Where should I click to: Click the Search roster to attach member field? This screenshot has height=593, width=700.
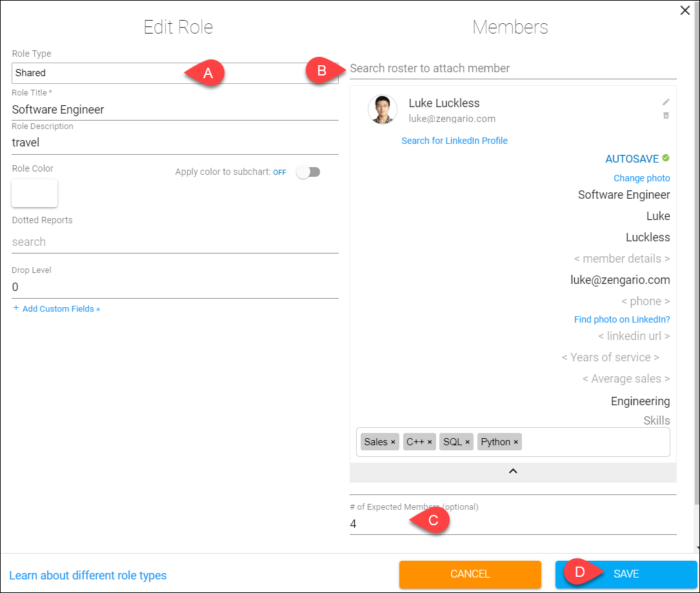[513, 68]
